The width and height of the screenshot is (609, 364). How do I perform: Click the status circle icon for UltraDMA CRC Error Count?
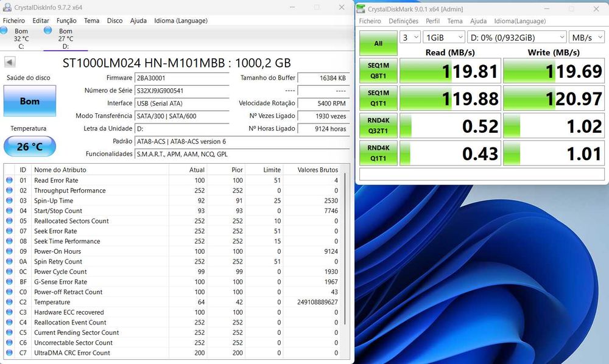click(x=9, y=352)
